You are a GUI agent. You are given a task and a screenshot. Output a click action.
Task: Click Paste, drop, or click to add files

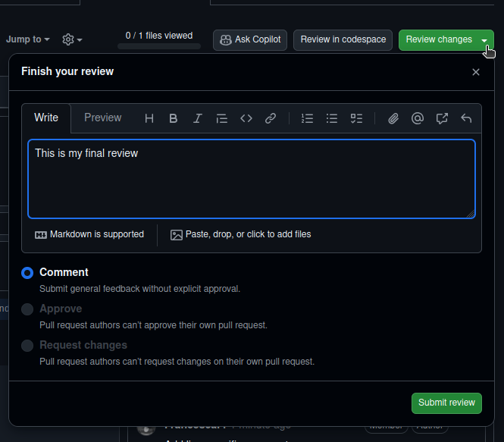click(x=240, y=235)
